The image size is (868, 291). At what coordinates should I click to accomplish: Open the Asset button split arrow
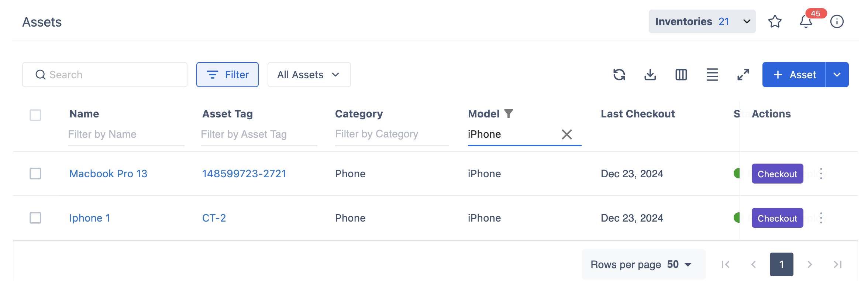tap(837, 75)
